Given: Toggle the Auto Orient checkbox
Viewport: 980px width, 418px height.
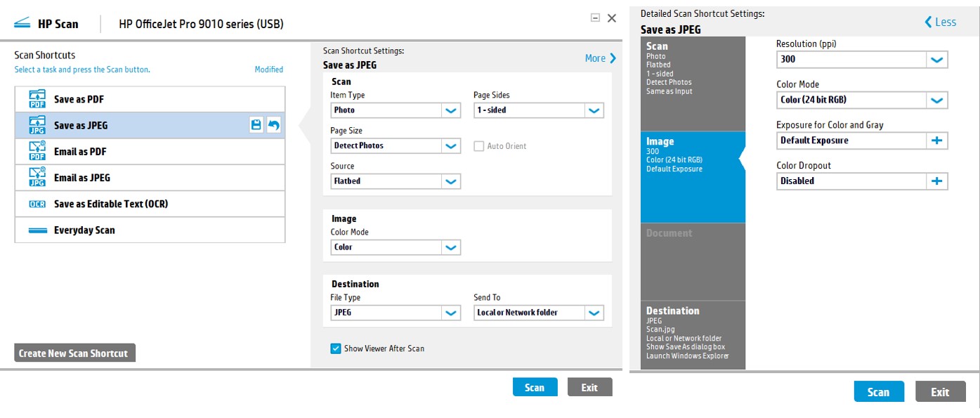Looking at the screenshot, I should tap(479, 146).
